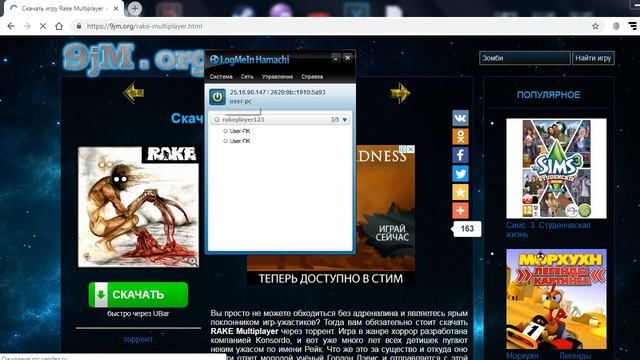Open the Морхухн Легенды link
640x360 pixels.
tap(548, 356)
